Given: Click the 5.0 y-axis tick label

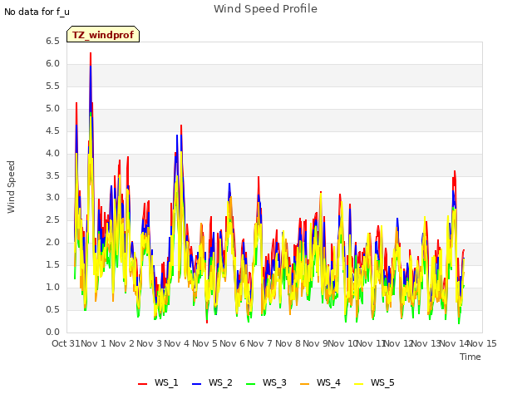Looking at the screenshot, I should 52,109.
